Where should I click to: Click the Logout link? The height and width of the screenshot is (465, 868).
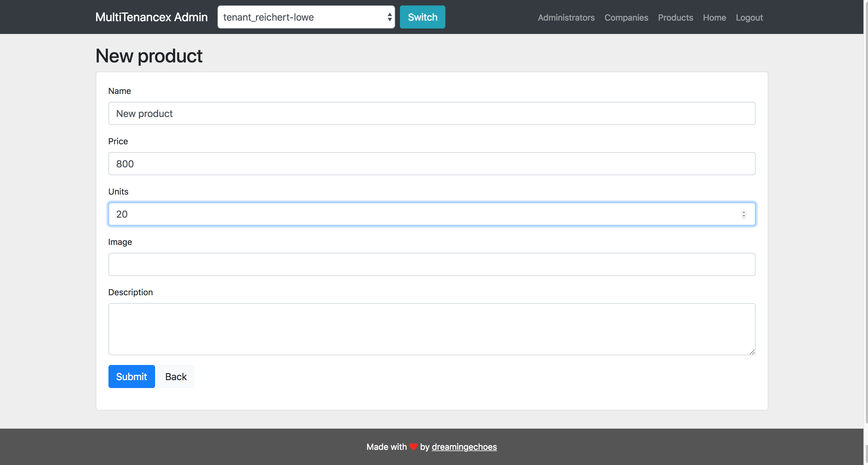click(750, 17)
